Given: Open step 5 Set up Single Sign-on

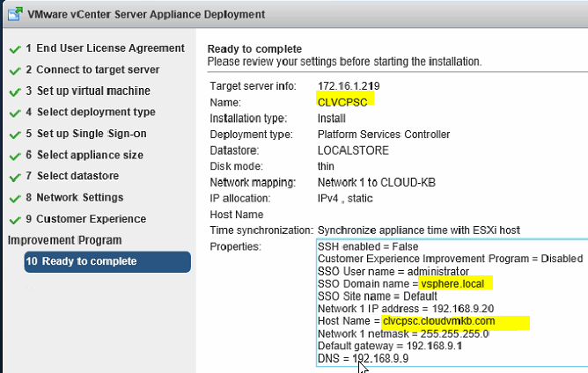Looking at the screenshot, I should (x=86, y=134).
